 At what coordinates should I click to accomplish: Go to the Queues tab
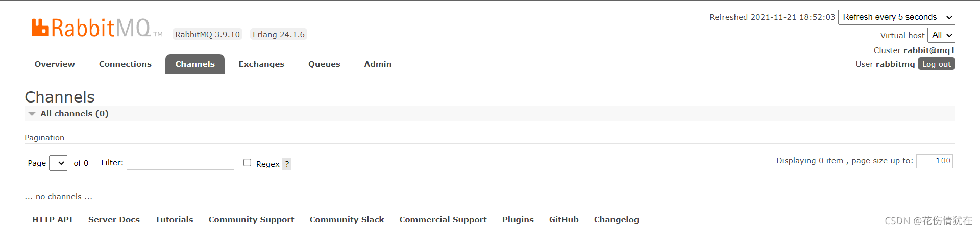[324, 64]
